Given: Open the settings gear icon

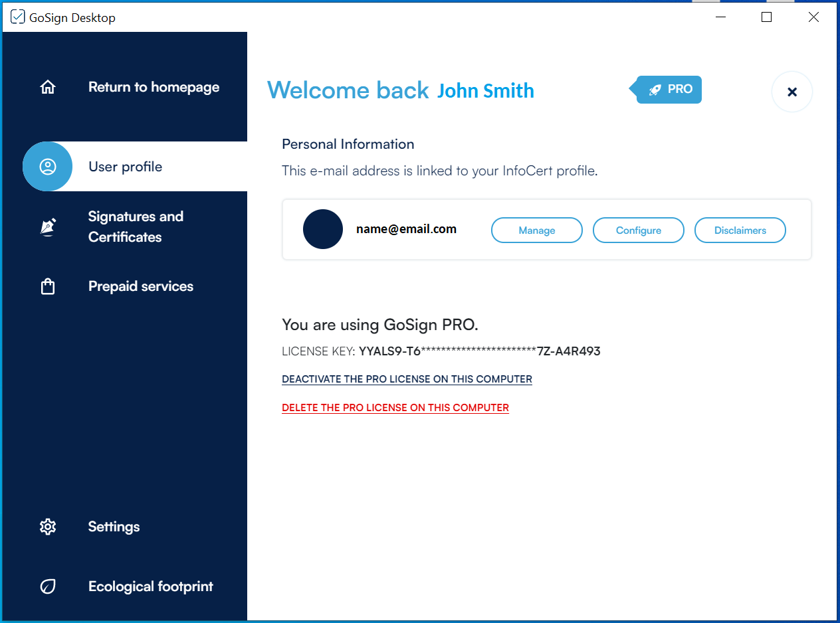Looking at the screenshot, I should pos(48,527).
